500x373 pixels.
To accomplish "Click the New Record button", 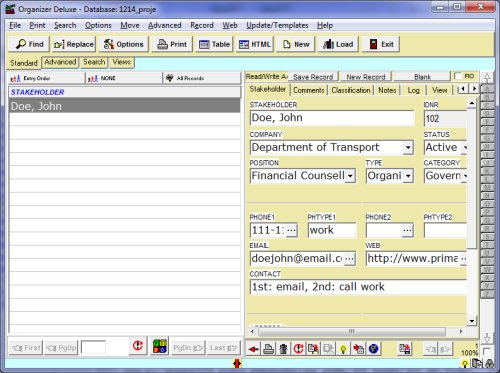I will [366, 77].
